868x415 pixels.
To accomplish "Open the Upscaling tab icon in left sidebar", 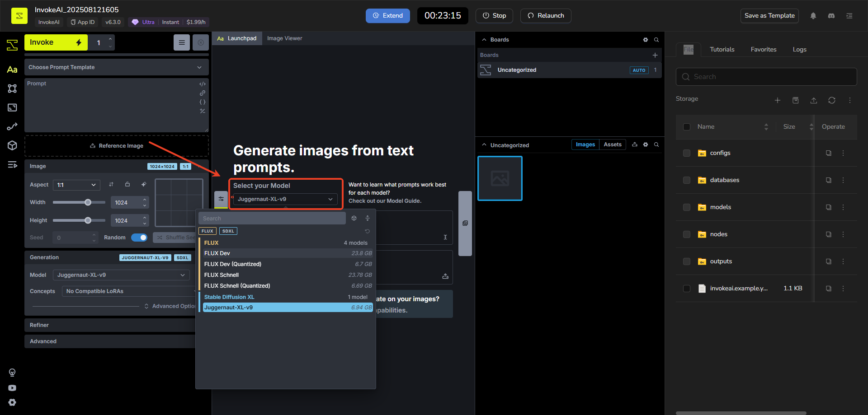I will click(12, 107).
